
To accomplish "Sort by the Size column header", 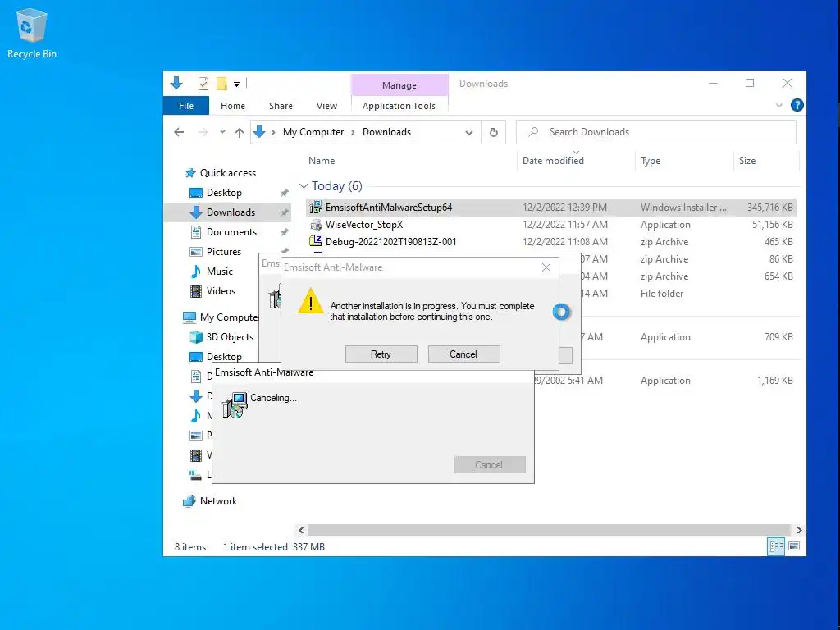I will [x=746, y=160].
